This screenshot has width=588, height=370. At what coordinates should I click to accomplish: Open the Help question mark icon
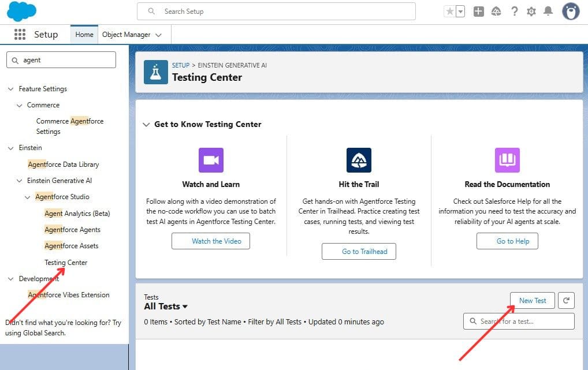[514, 12]
